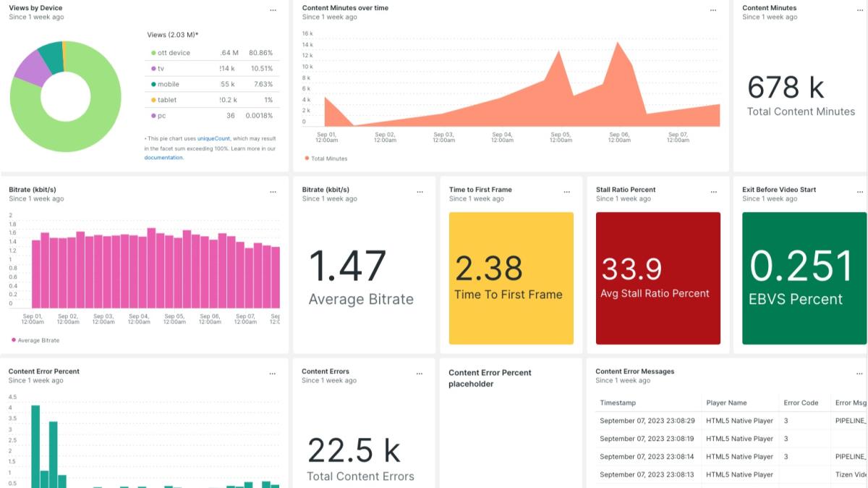Click the red Avg Stall Ratio billboard
Viewport: 868px width, 488px height.
pos(658,278)
